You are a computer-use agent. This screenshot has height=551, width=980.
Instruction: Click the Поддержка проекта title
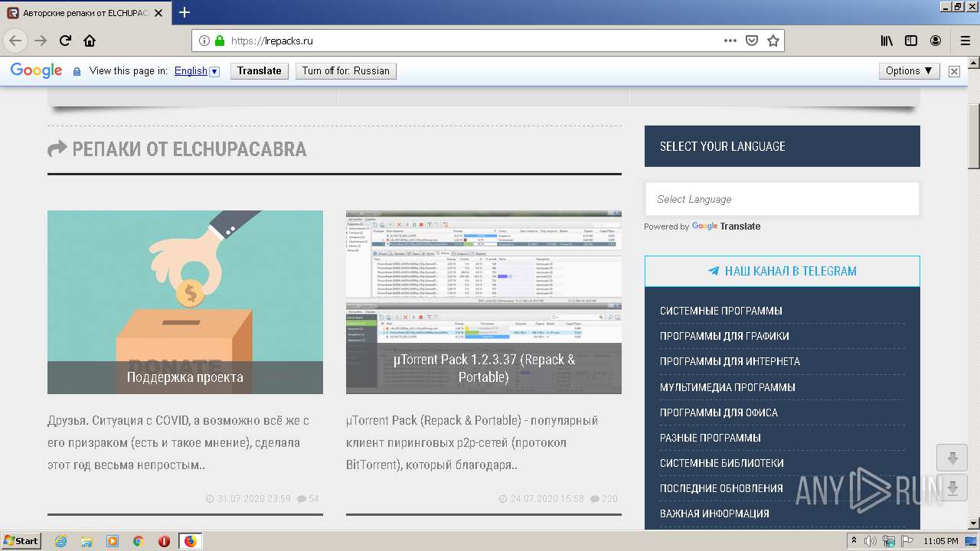185,377
